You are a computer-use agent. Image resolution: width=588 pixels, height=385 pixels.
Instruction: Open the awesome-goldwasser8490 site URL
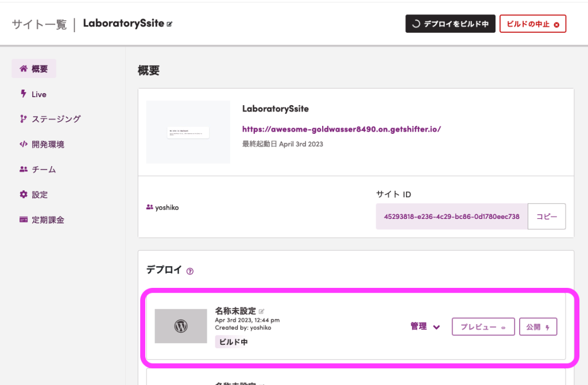(x=341, y=129)
